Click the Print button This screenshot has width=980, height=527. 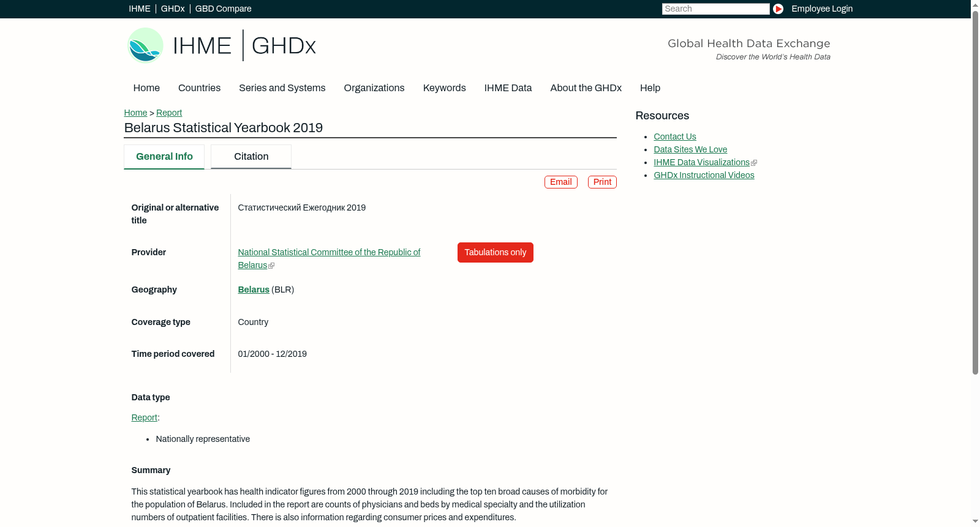click(602, 182)
